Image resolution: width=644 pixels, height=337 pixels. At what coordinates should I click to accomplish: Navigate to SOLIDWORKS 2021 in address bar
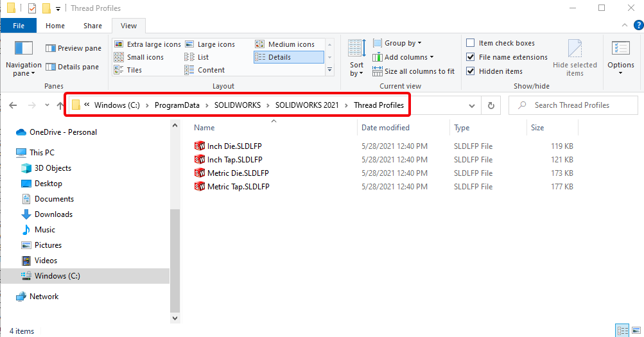307,105
